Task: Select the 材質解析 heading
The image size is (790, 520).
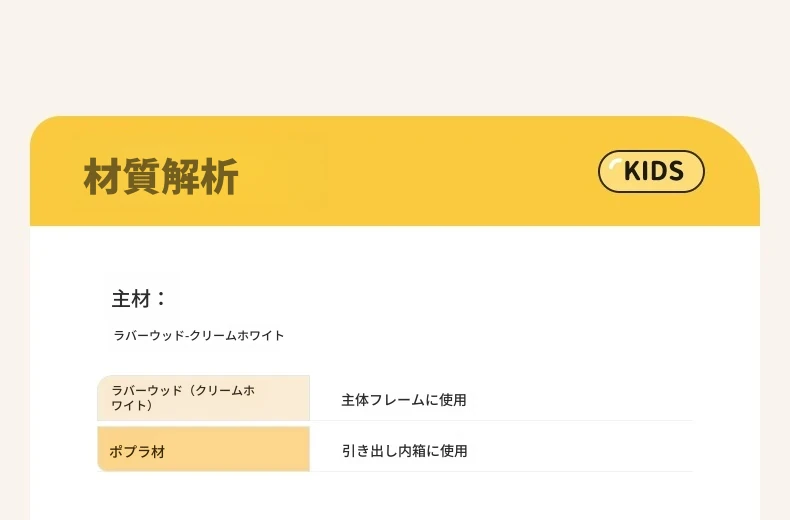Action: click(161, 177)
